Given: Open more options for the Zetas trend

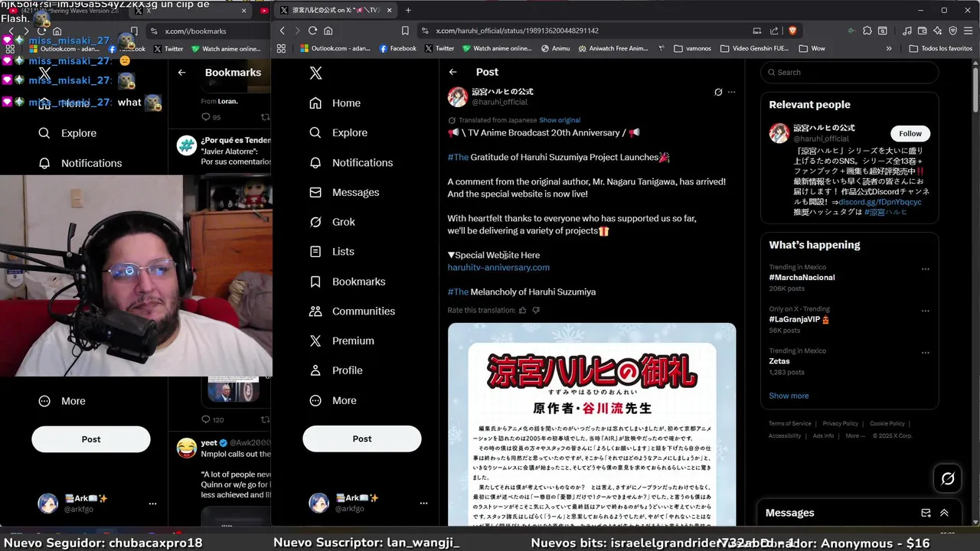Looking at the screenshot, I should tap(926, 353).
